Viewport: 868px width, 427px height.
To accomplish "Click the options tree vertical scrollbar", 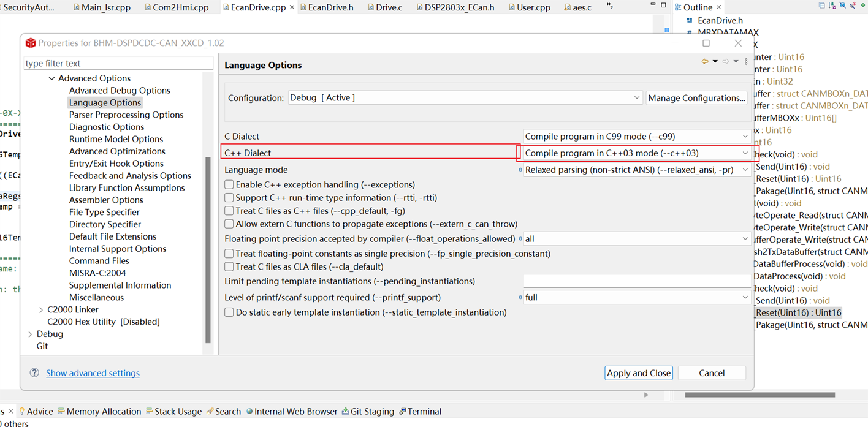I will 208,245.
